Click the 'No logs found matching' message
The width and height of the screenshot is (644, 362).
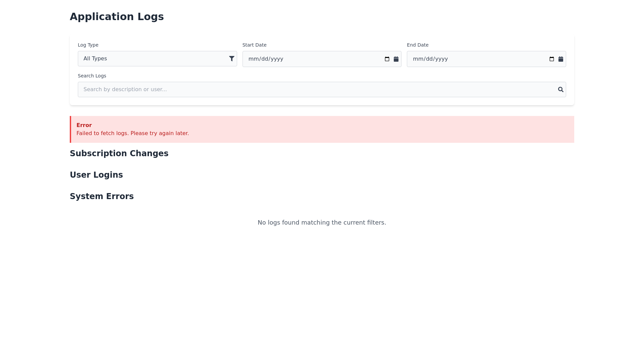pos(322,223)
